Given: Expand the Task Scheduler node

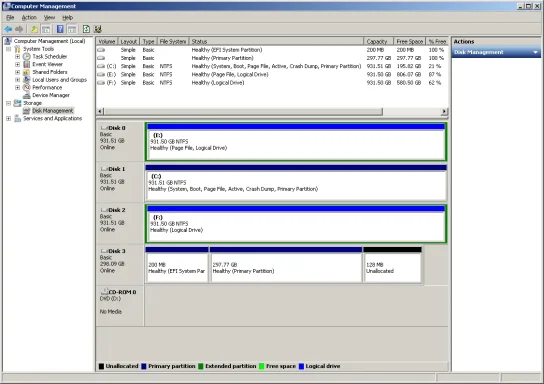Looking at the screenshot, I should tap(17, 57).
